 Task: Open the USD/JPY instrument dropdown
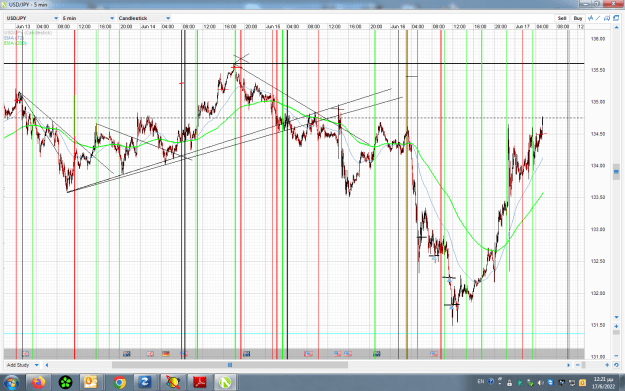(32, 18)
